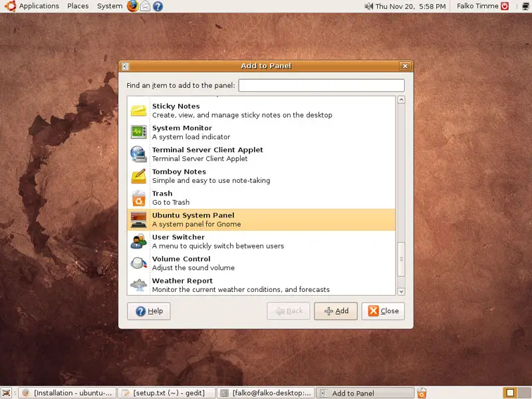This screenshot has width=532, height=399.
Task: Choose the Weather Report icon
Action: (x=138, y=285)
